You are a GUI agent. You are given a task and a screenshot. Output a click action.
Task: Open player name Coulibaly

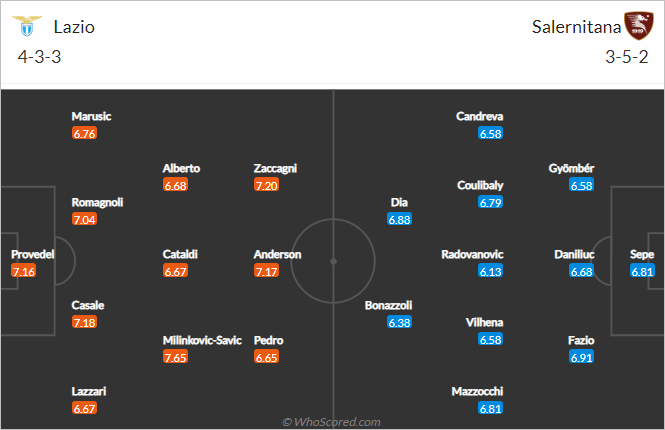[480, 185]
